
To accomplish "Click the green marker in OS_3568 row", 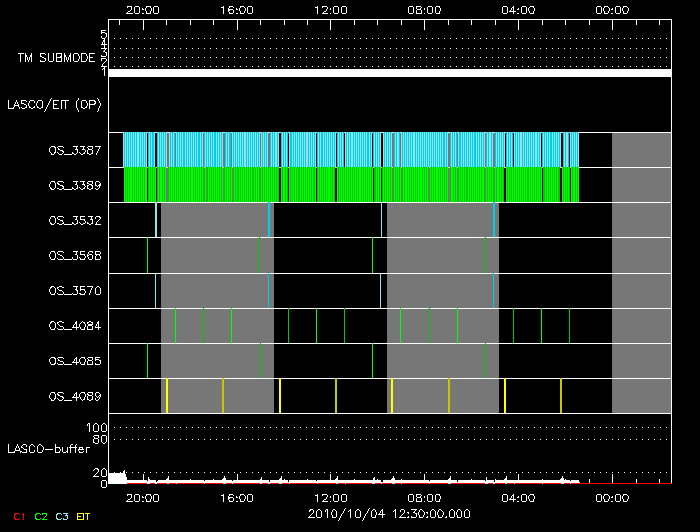I will point(372,255).
